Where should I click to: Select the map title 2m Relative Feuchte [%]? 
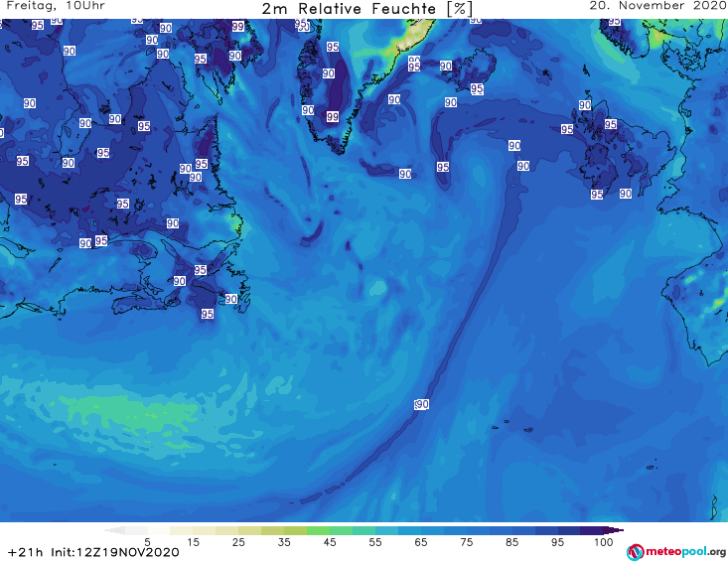367,9
